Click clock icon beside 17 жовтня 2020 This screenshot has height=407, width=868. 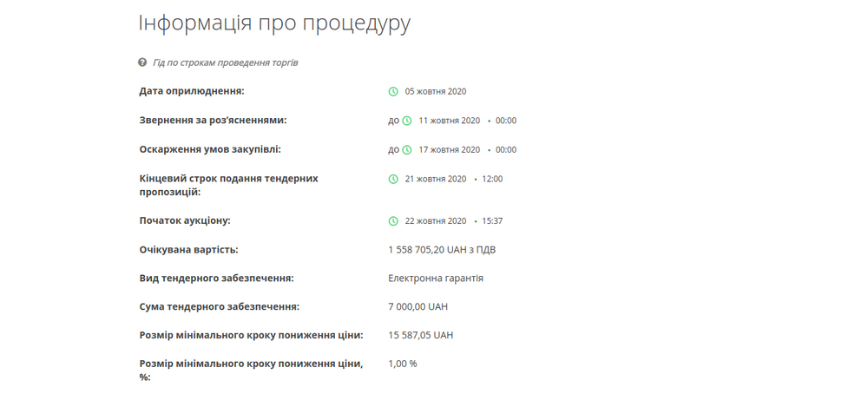point(407,150)
